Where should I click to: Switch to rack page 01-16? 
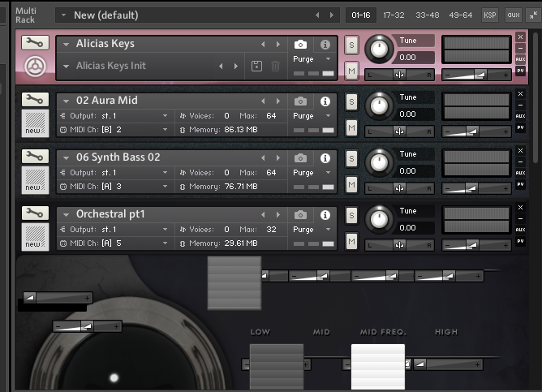click(x=361, y=15)
